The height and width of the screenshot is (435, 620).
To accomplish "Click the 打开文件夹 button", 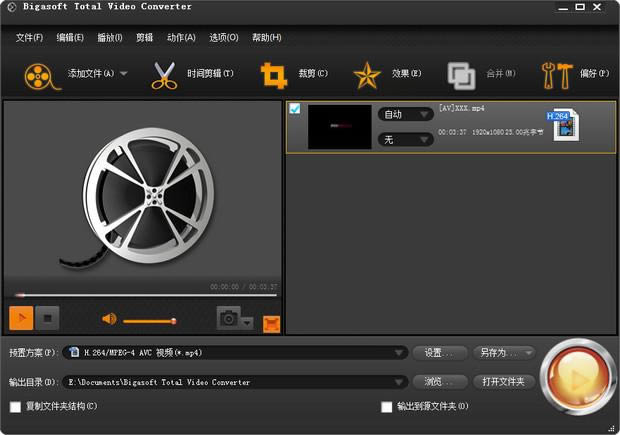I will click(504, 382).
